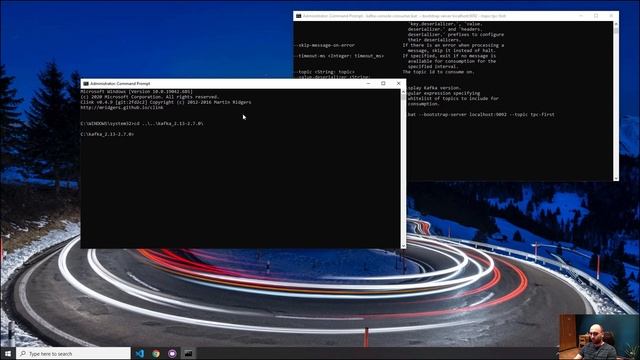Viewport: 640px width, 360px height.
Task: Click scroll-down arrow in background Kafka window
Action: click(616, 178)
